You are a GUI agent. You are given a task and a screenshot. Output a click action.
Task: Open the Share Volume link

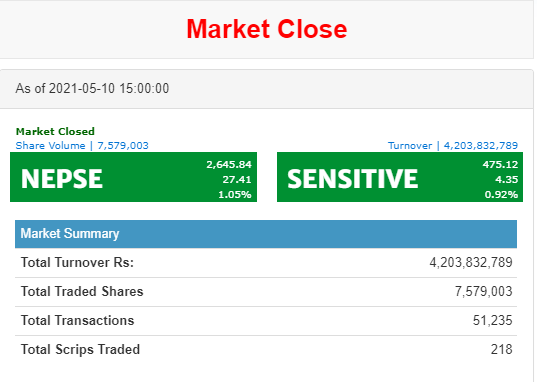tap(82, 146)
